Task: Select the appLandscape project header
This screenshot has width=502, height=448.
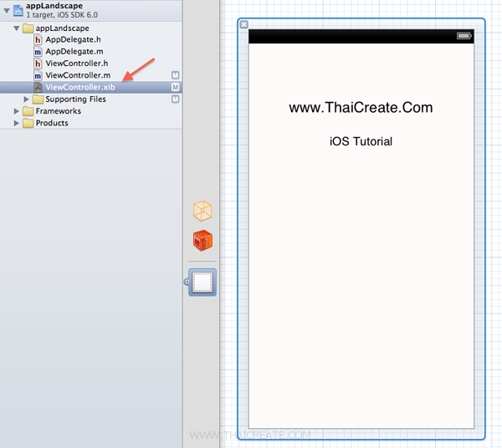Action: (91, 10)
